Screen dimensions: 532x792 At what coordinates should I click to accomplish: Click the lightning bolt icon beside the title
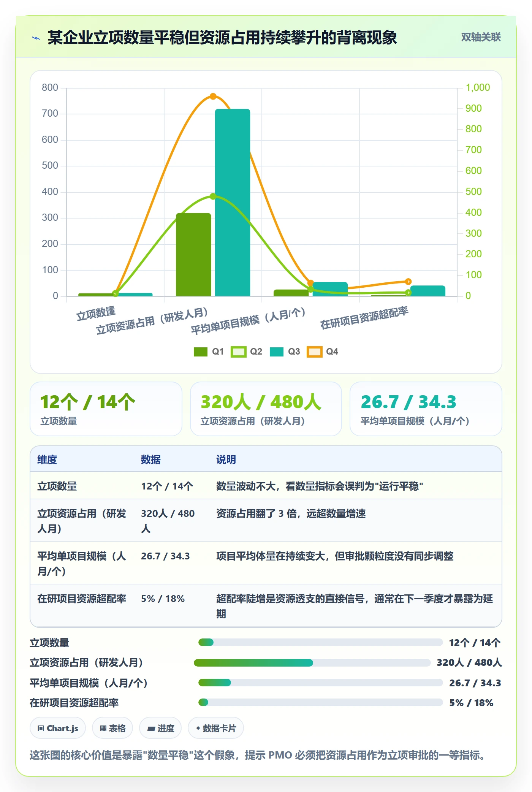tap(36, 38)
